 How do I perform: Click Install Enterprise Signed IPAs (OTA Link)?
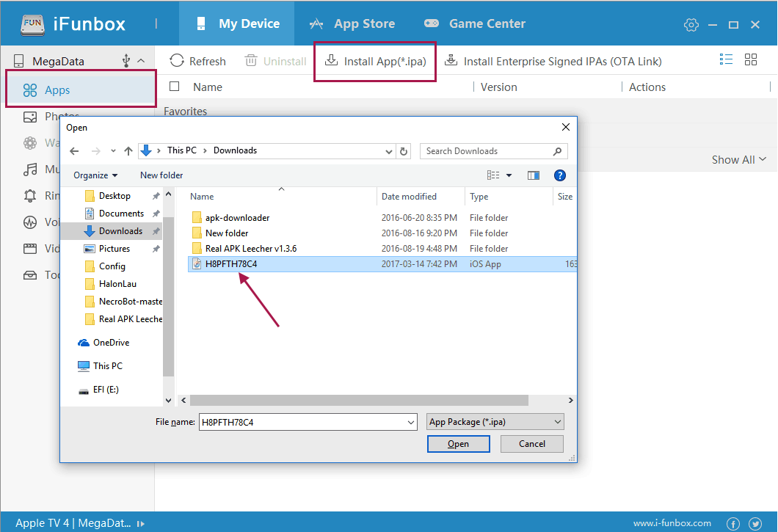pyautogui.click(x=553, y=61)
